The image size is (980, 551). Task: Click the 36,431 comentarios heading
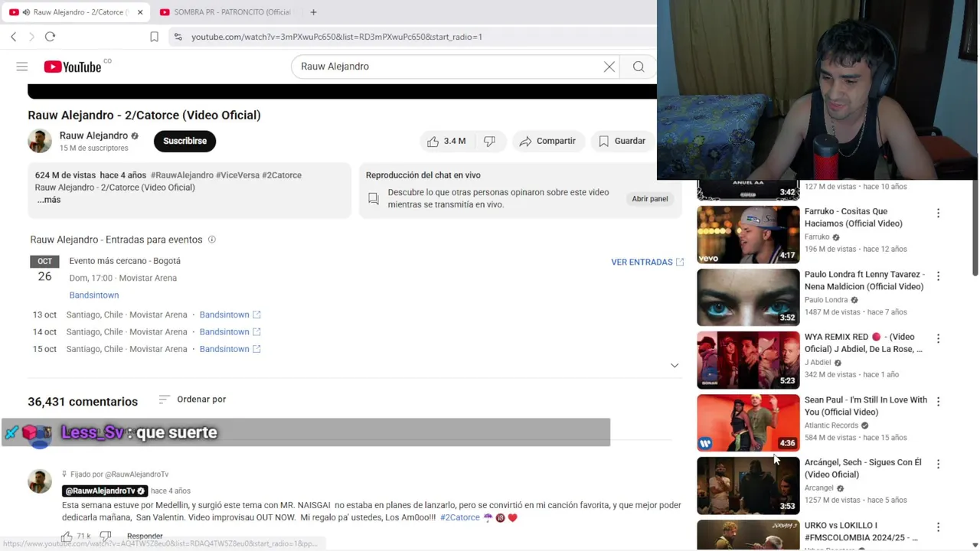click(83, 402)
